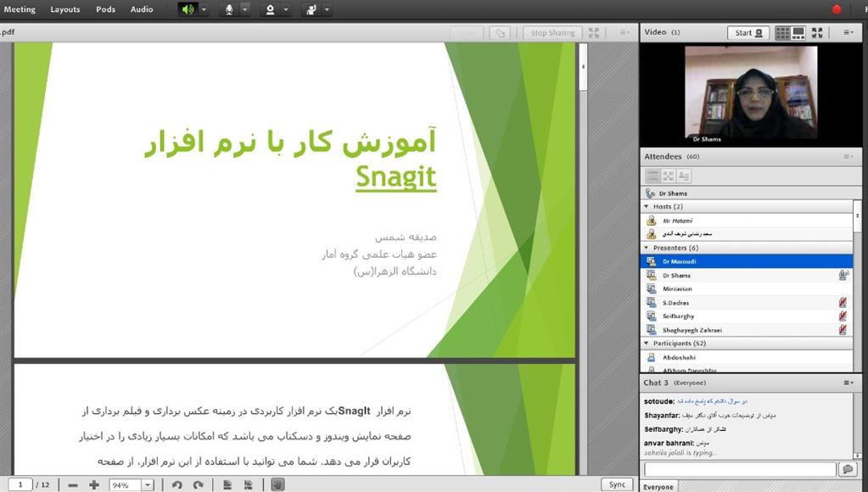
Task: Select the Everyone chat tab
Action: [x=658, y=486]
